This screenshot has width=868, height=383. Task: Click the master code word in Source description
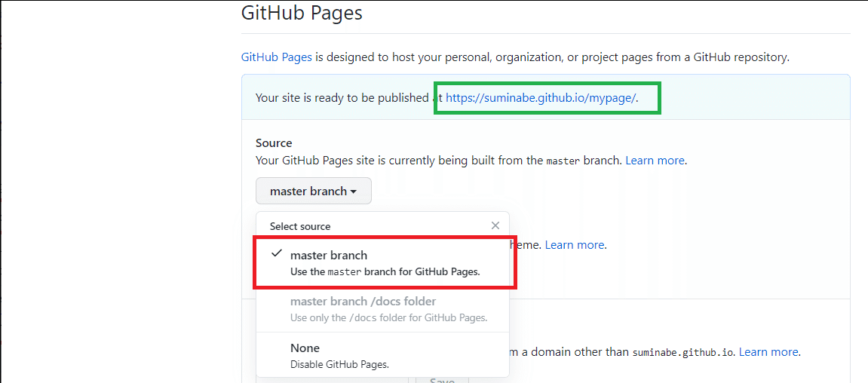[562, 161]
